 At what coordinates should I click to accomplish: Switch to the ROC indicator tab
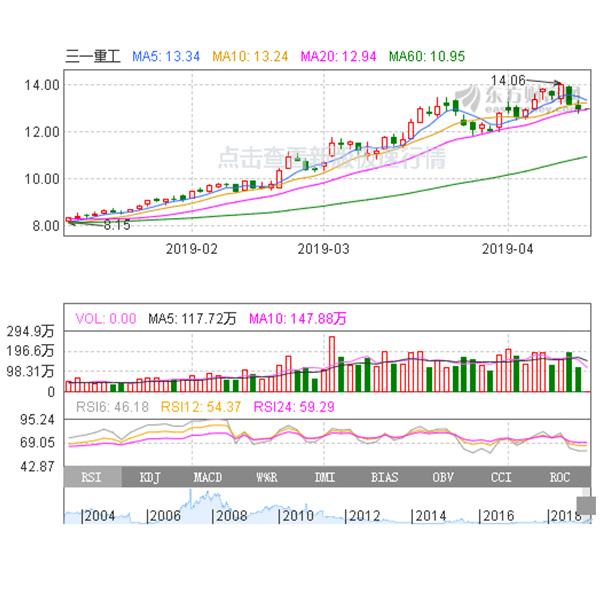(560, 477)
